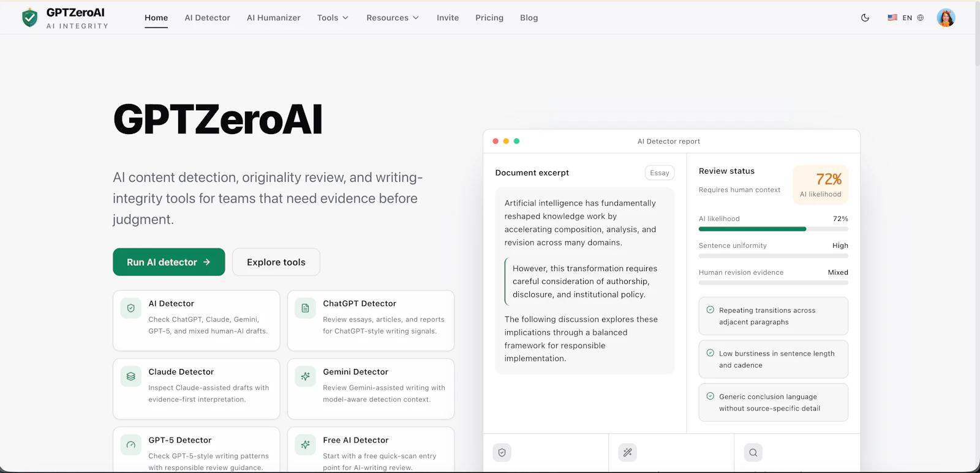Click 'Artificial intelligence has fundamentally' paragraph
The width and height of the screenshot is (980, 473).
581,223
